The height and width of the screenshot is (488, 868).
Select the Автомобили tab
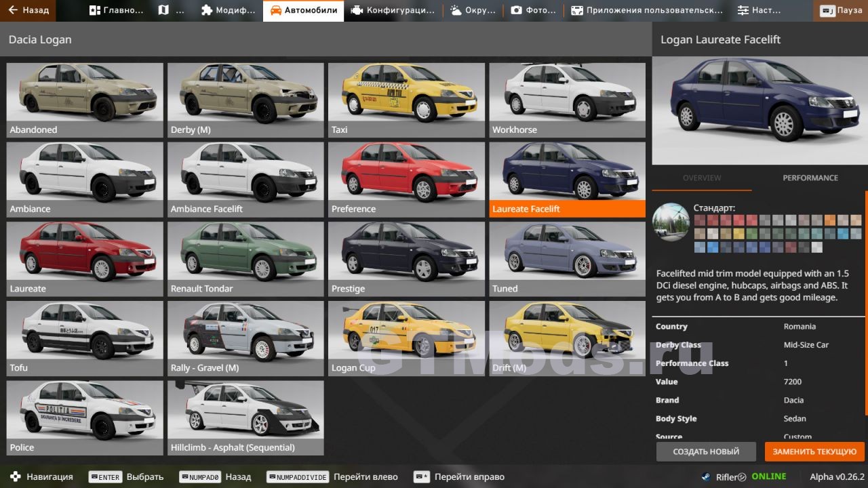[x=303, y=10]
